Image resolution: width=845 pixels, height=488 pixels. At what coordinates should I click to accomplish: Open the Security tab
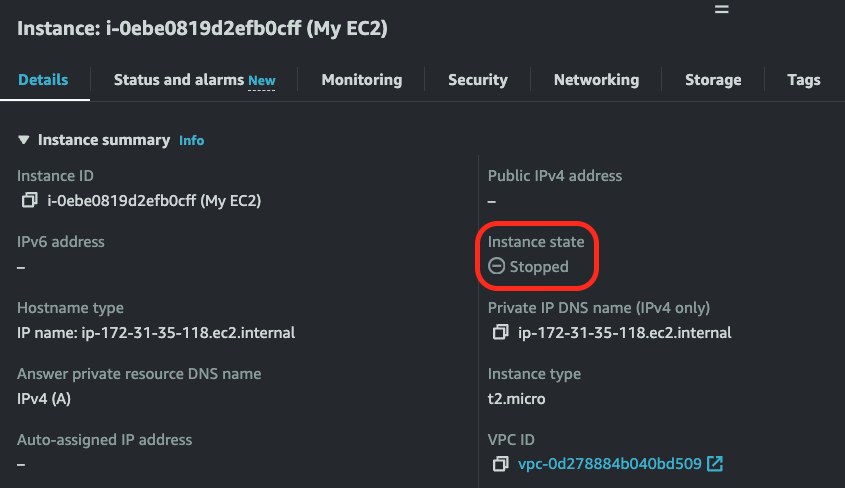click(478, 80)
